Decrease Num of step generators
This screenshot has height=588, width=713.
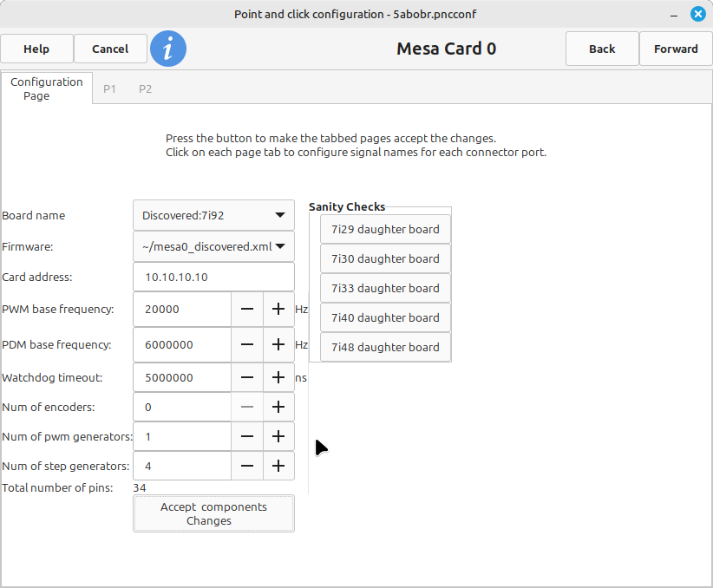pos(247,466)
